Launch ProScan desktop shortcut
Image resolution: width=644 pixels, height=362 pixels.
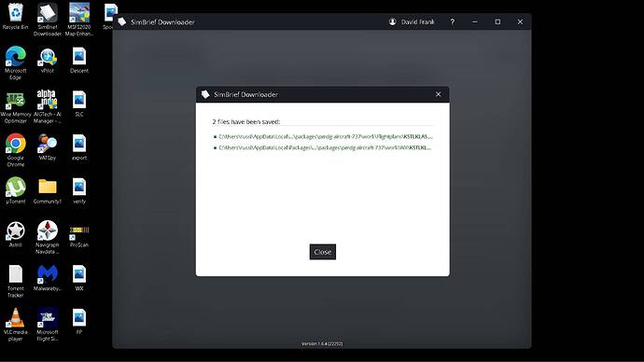coord(79,236)
